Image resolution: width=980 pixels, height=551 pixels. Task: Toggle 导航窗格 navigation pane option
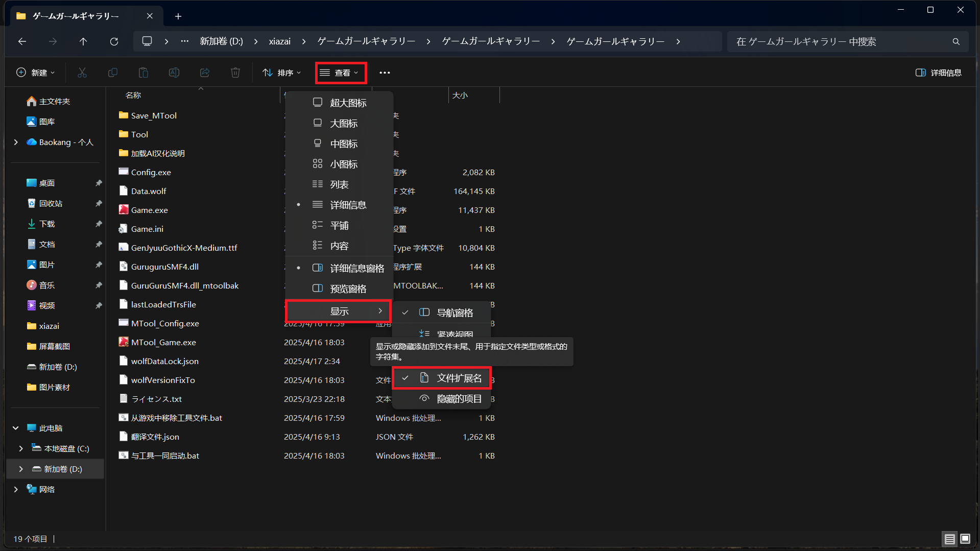pyautogui.click(x=442, y=313)
